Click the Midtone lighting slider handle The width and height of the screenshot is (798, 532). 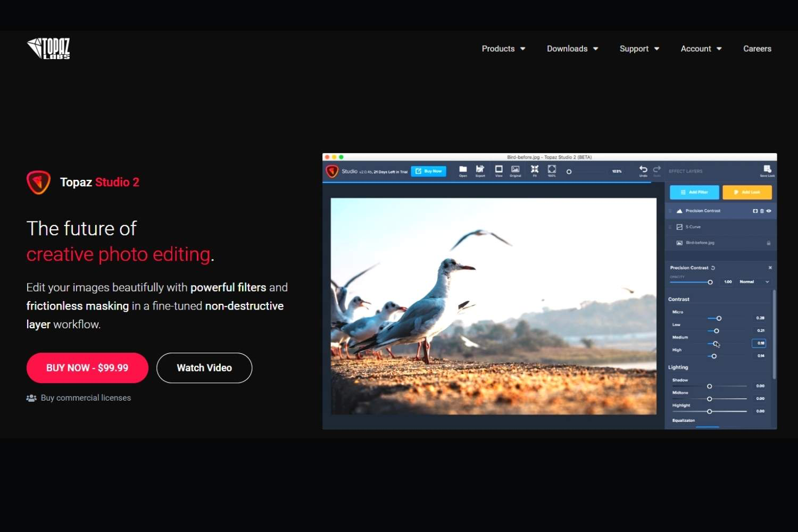[x=709, y=399]
